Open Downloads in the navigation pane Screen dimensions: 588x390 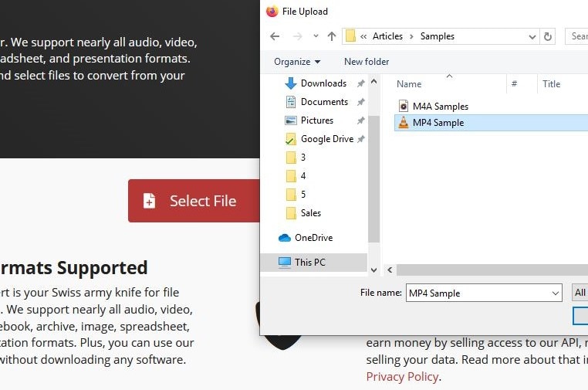click(323, 83)
